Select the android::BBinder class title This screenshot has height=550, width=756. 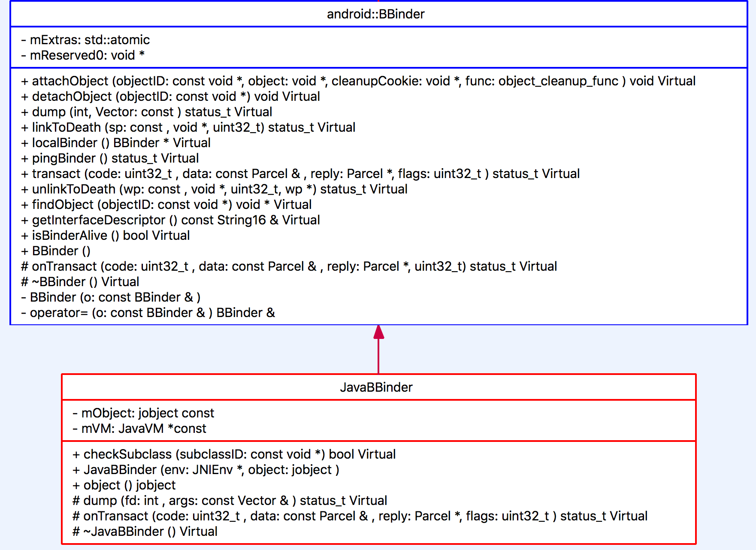(x=377, y=14)
